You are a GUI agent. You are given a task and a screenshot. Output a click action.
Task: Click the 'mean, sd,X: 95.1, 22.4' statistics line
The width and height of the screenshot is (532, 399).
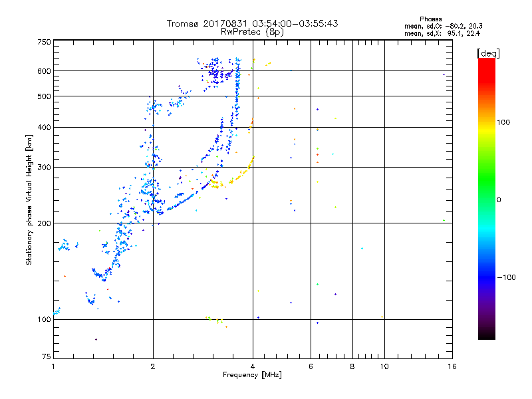(x=442, y=33)
